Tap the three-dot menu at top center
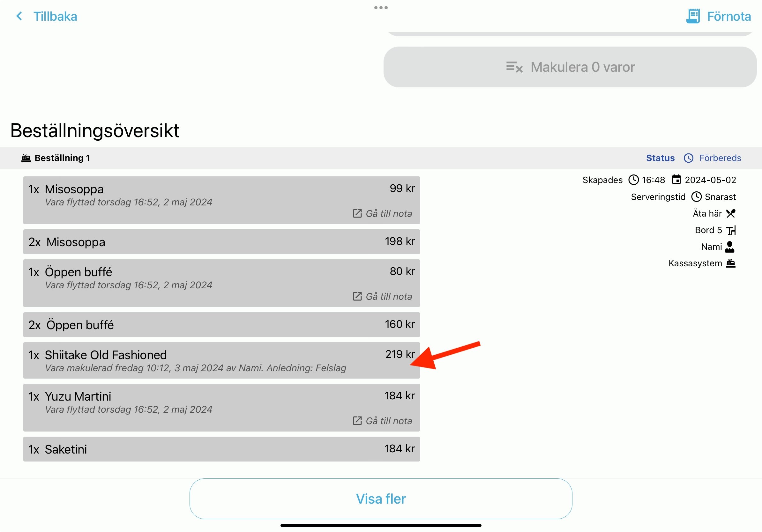Image resolution: width=762 pixels, height=532 pixels. coord(381,8)
